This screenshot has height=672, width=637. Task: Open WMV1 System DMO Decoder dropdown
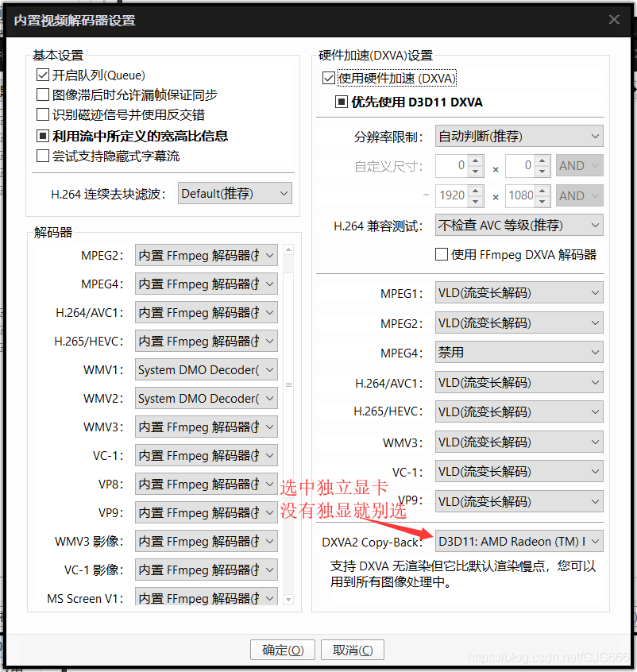(x=207, y=369)
